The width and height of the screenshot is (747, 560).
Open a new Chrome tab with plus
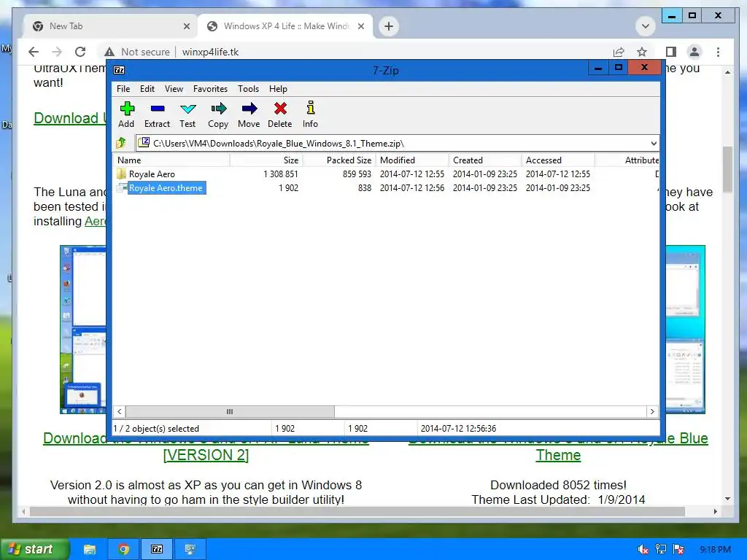(389, 26)
